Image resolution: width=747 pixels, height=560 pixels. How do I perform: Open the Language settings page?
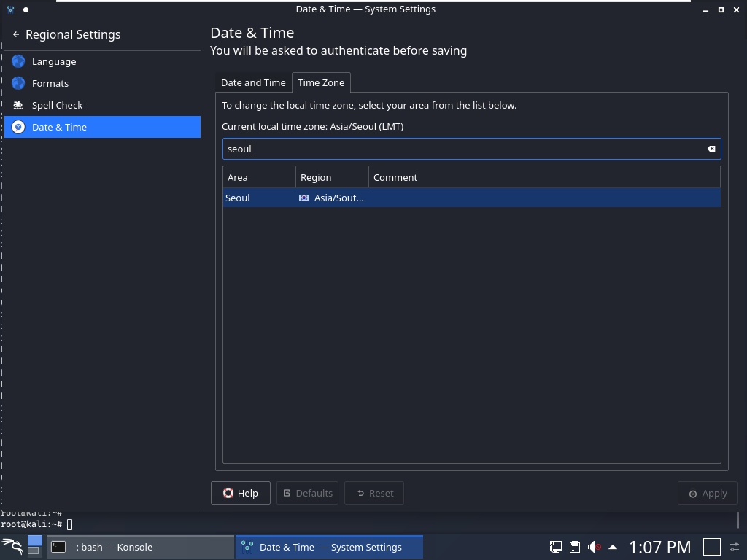click(x=102, y=61)
